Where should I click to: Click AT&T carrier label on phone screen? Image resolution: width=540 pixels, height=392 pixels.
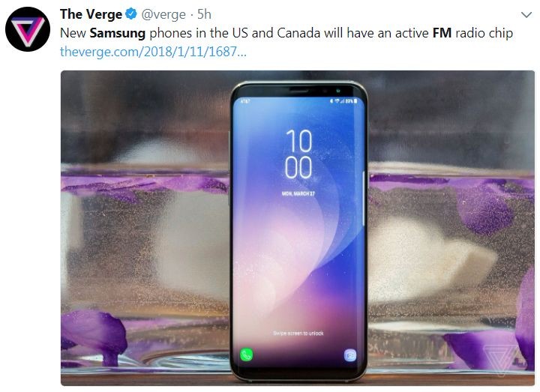click(x=245, y=101)
